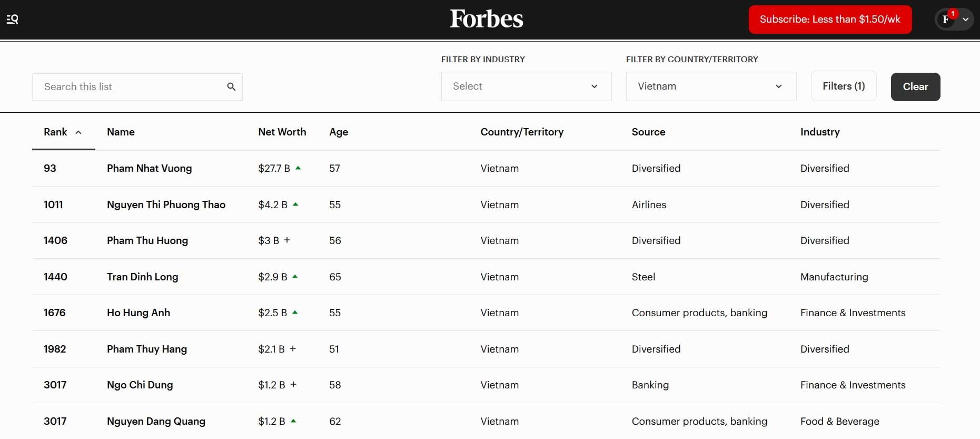Expand the account chevron in header

[x=966, y=19]
